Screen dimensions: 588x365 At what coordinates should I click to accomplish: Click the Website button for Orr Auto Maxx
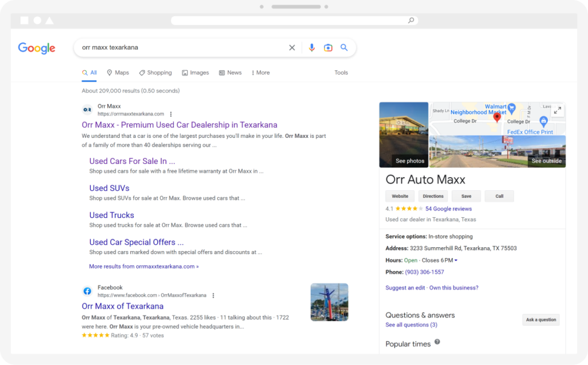click(x=400, y=197)
